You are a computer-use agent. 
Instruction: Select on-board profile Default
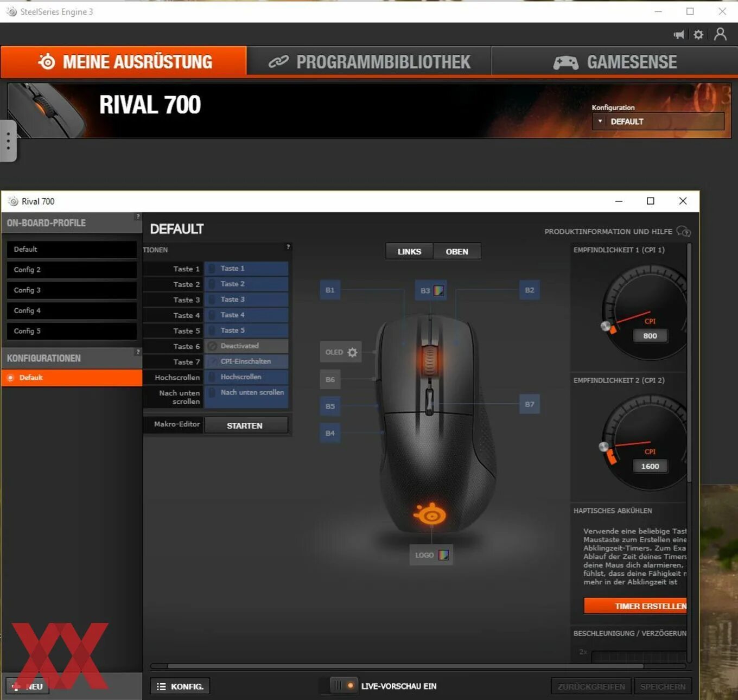[72, 249]
